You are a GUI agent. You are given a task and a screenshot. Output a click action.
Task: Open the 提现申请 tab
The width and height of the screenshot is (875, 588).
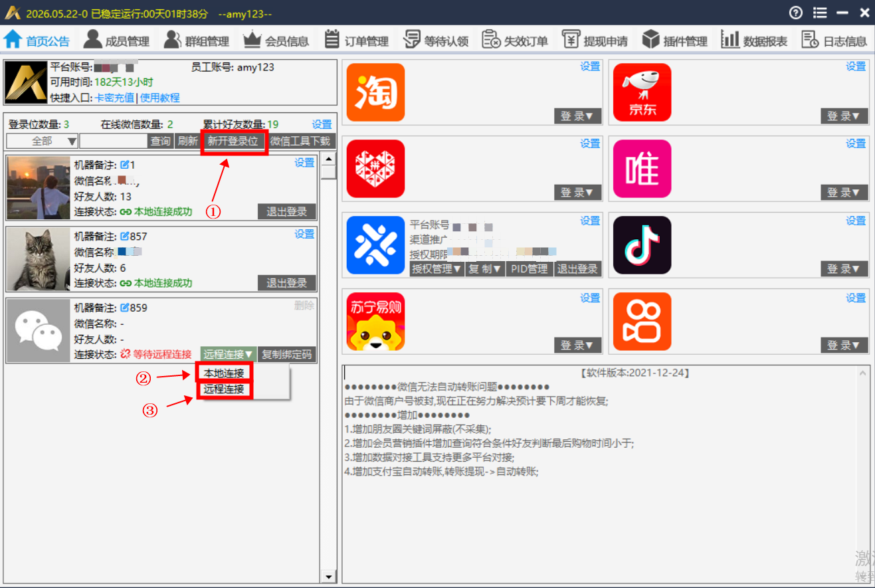(595, 40)
